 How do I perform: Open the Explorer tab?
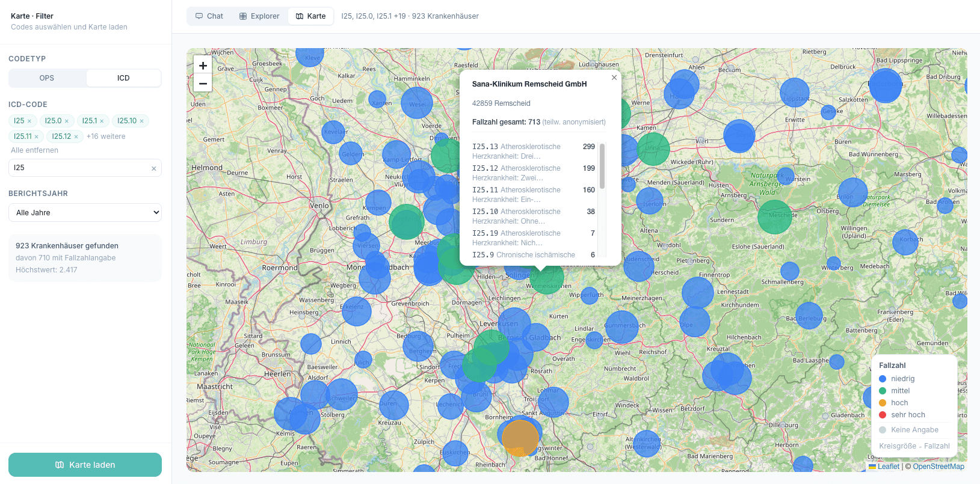click(x=259, y=16)
